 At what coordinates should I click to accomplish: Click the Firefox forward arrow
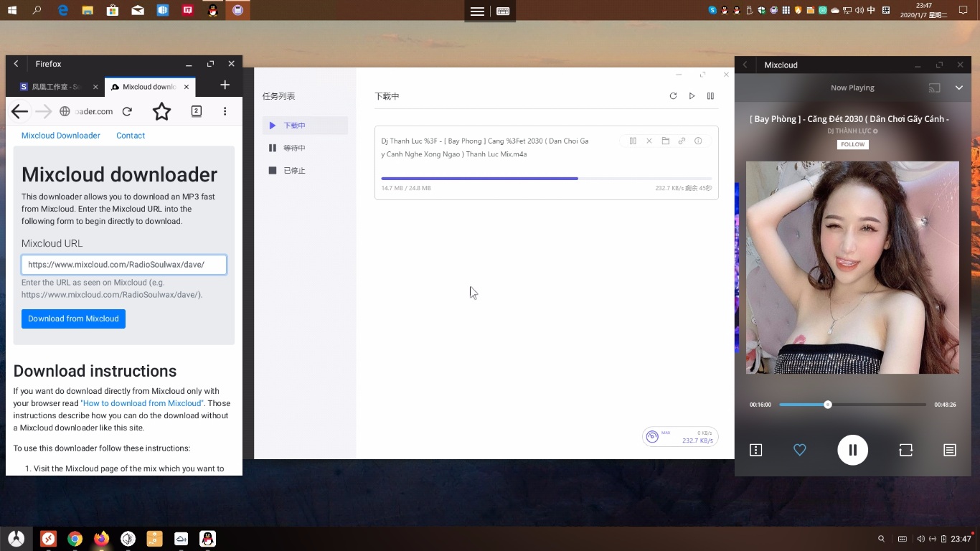click(44, 111)
